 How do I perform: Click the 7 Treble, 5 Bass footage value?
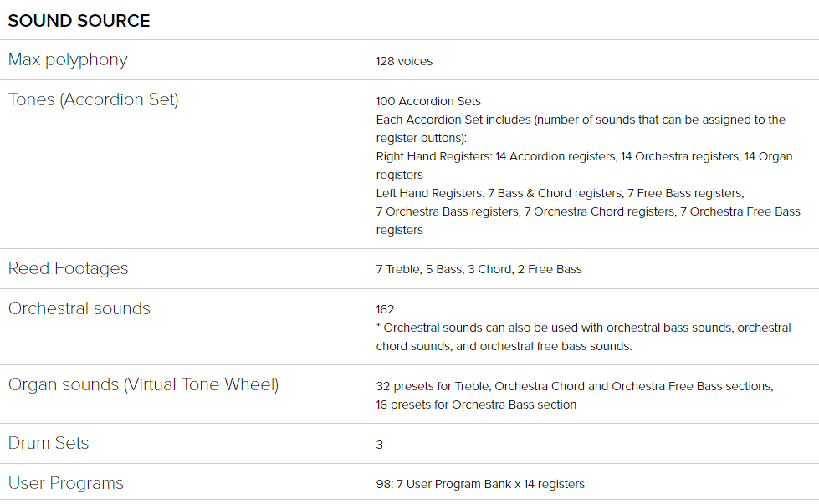tap(479, 269)
